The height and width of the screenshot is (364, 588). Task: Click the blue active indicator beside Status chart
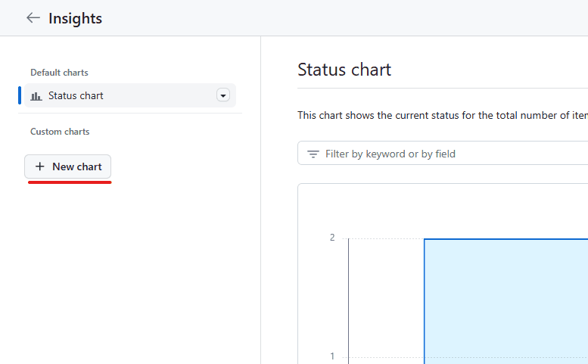[x=20, y=95]
